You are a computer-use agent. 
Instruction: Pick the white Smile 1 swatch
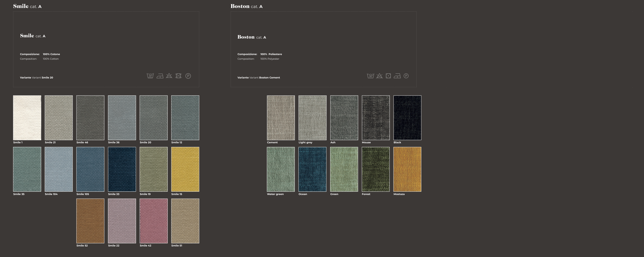[27, 118]
